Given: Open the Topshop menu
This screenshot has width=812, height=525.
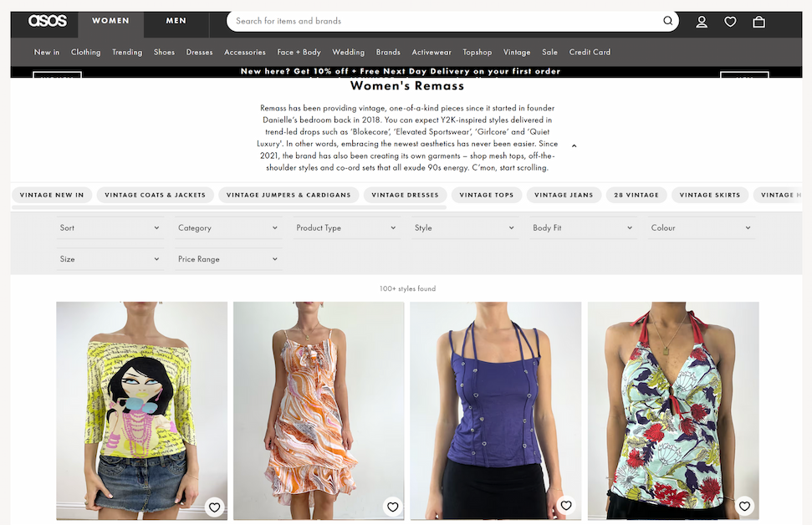Looking at the screenshot, I should pyautogui.click(x=477, y=53).
